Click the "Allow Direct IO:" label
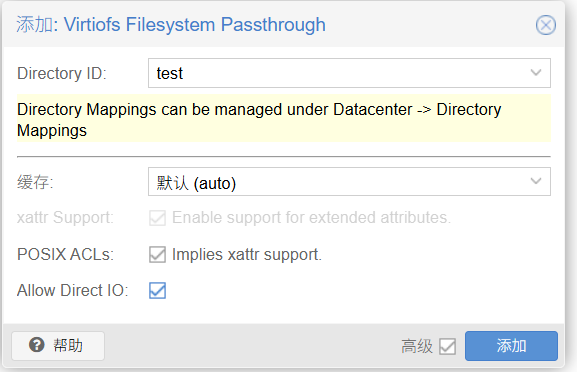The image size is (577, 372). (x=72, y=290)
